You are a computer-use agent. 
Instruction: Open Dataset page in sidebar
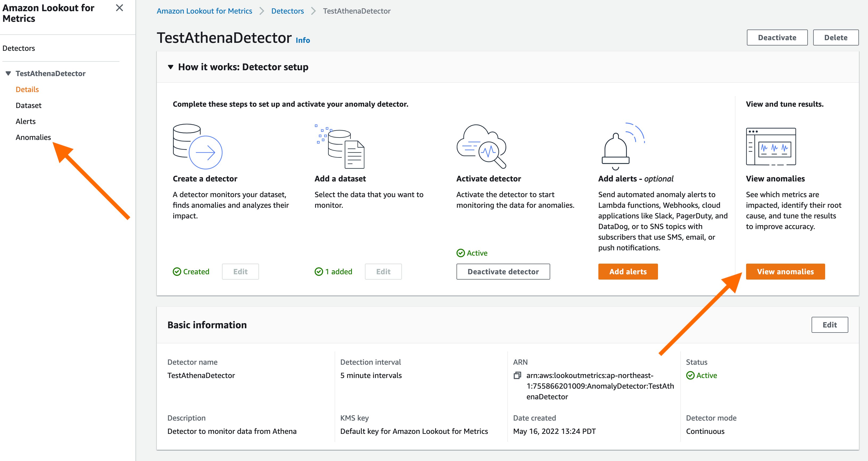pos(29,105)
